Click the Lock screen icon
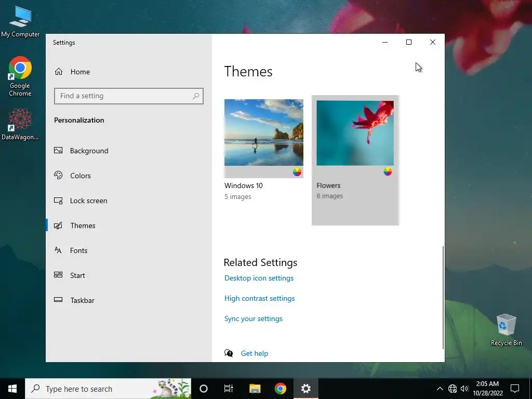The width and height of the screenshot is (532, 399). tap(58, 201)
